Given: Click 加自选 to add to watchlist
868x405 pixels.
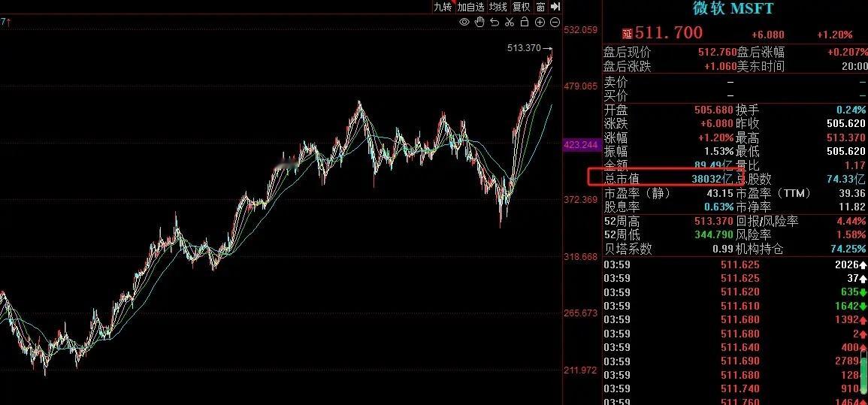Looking at the screenshot, I should (x=470, y=7).
